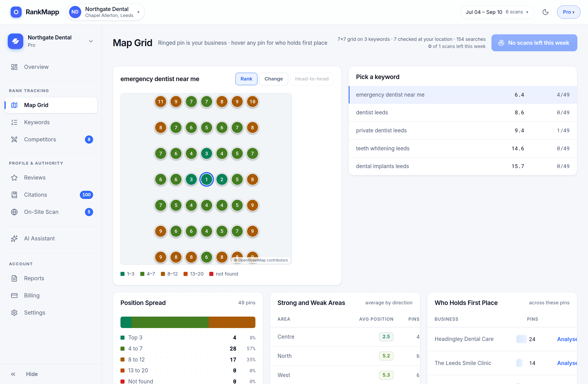Open the Northgate Dental location dropdown

tap(106, 12)
